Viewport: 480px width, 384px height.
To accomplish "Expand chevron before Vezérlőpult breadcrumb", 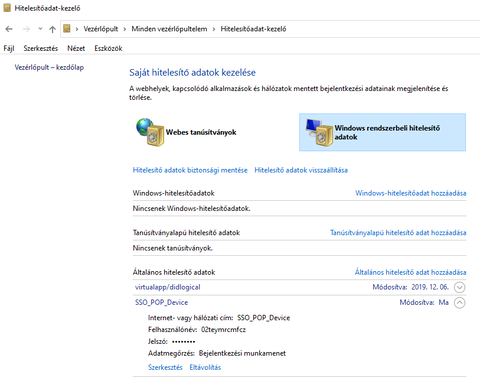I will pyautogui.click(x=77, y=29).
